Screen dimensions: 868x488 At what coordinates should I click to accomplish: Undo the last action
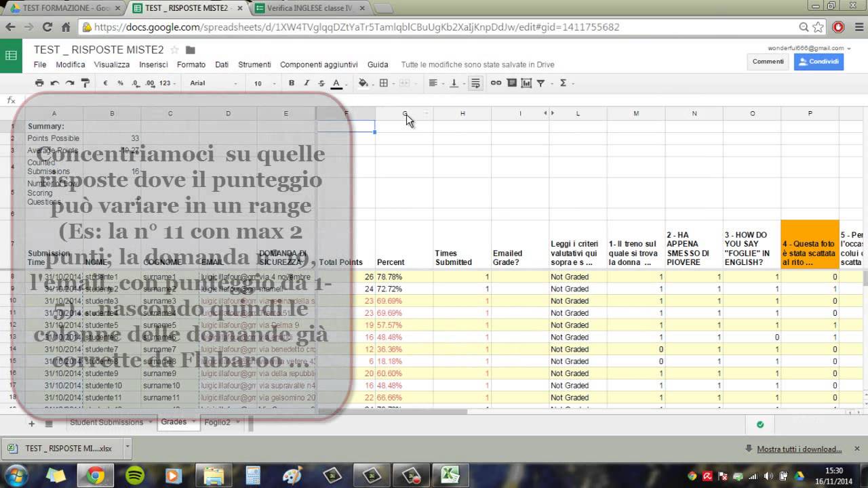[54, 83]
